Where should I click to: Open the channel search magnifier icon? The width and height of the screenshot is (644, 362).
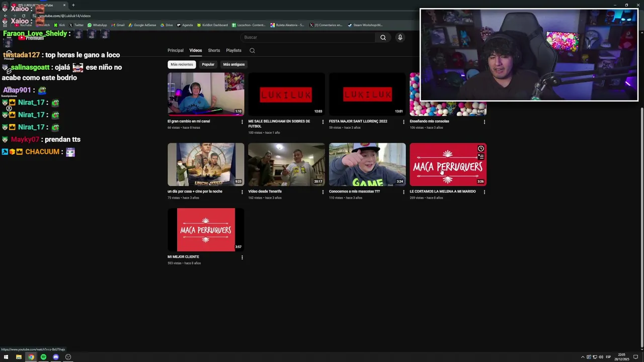(252, 50)
